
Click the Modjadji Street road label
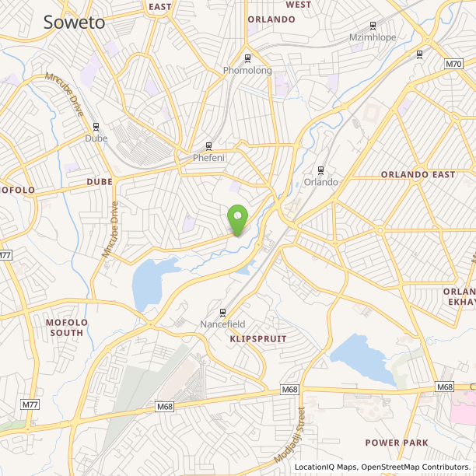(289, 436)
